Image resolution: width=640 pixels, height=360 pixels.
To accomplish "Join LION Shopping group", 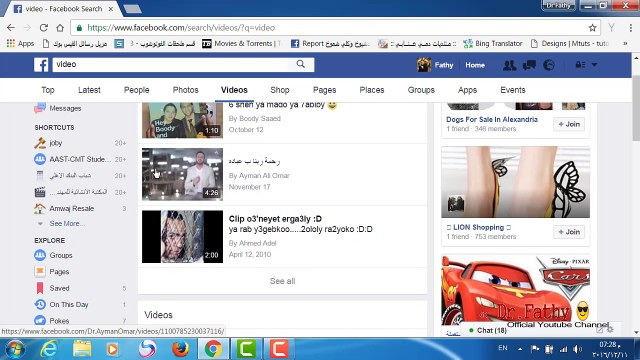I will [569, 232].
